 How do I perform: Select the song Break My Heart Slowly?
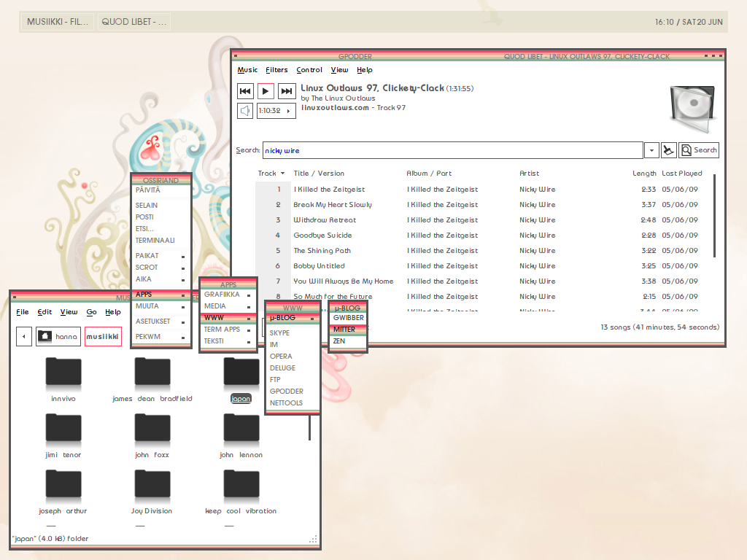click(484, 205)
